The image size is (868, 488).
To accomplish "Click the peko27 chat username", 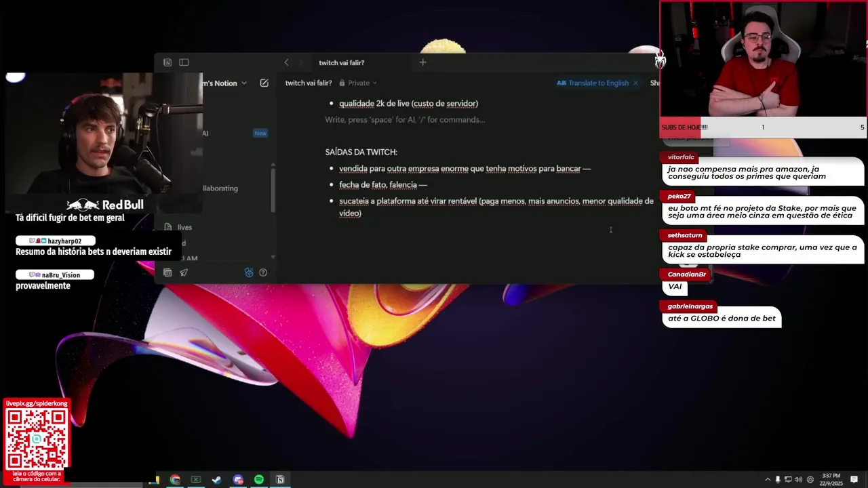I will click(679, 196).
